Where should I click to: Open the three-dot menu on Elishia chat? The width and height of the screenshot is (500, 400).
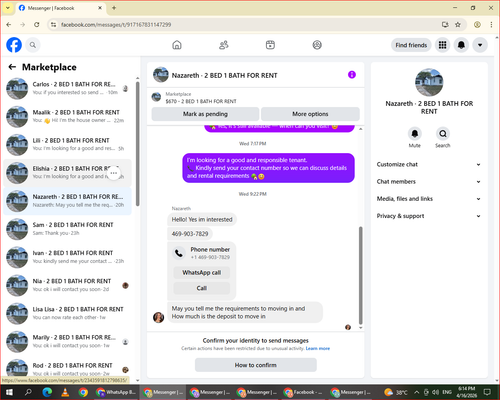coord(114,173)
